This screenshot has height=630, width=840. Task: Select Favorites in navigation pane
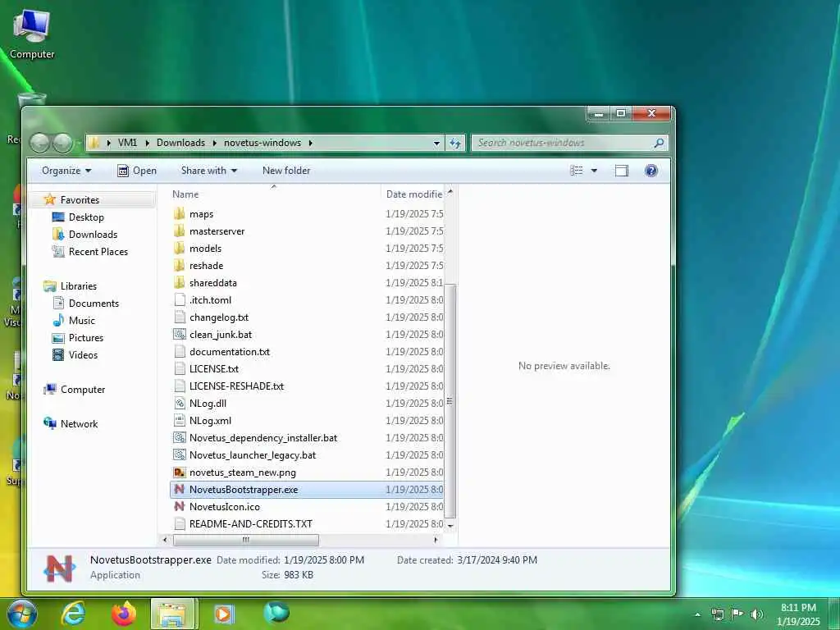[80, 200]
